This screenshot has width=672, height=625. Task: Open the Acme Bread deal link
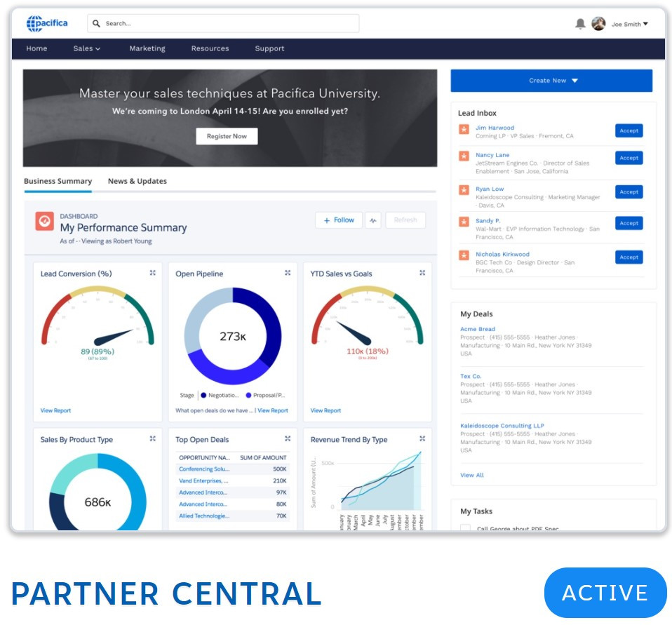tap(477, 329)
